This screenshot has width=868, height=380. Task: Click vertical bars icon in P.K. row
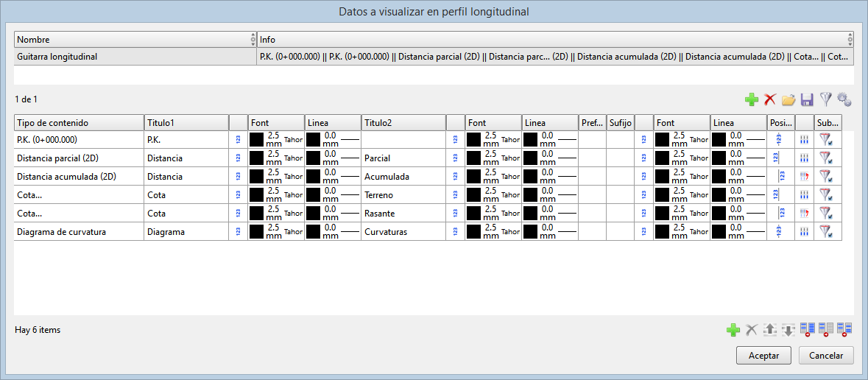click(x=805, y=140)
